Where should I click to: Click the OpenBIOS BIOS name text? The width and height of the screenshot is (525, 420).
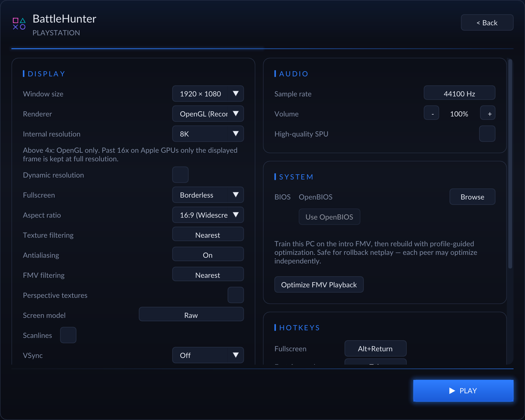click(x=316, y=197)
